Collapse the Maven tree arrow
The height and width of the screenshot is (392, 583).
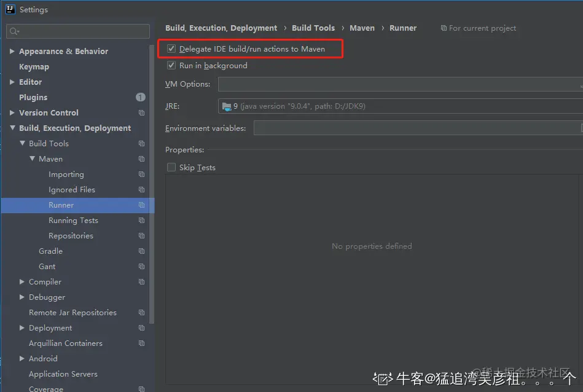33,159
